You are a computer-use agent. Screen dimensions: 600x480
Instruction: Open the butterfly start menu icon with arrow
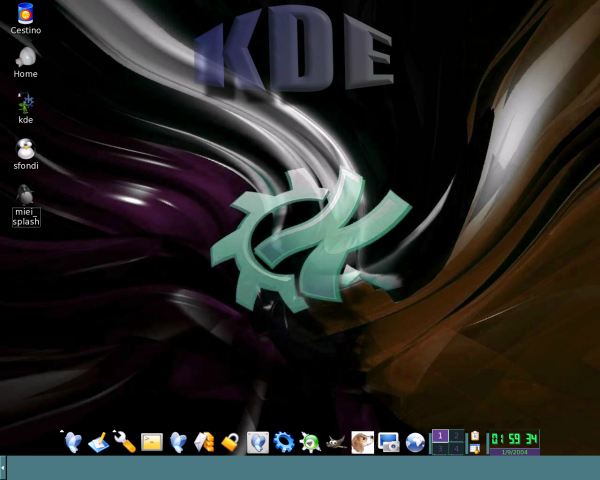click(72, 442)
